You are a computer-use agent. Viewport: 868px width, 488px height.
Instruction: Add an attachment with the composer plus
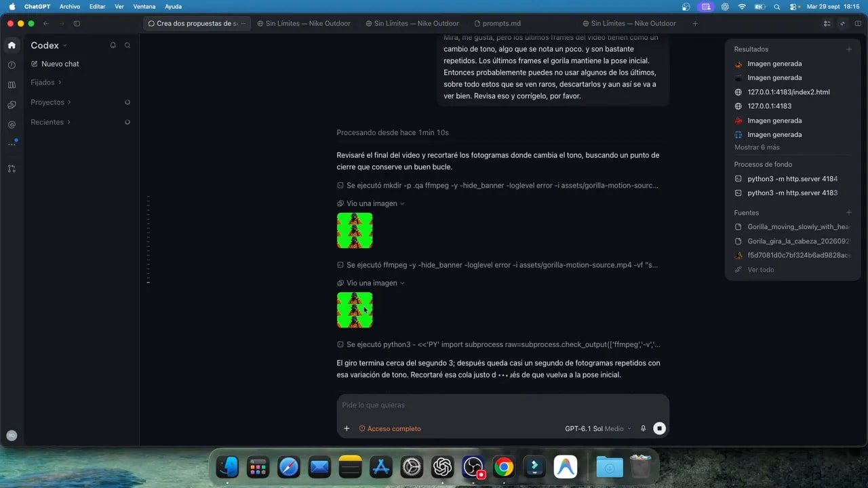click(x=347, y=428)
